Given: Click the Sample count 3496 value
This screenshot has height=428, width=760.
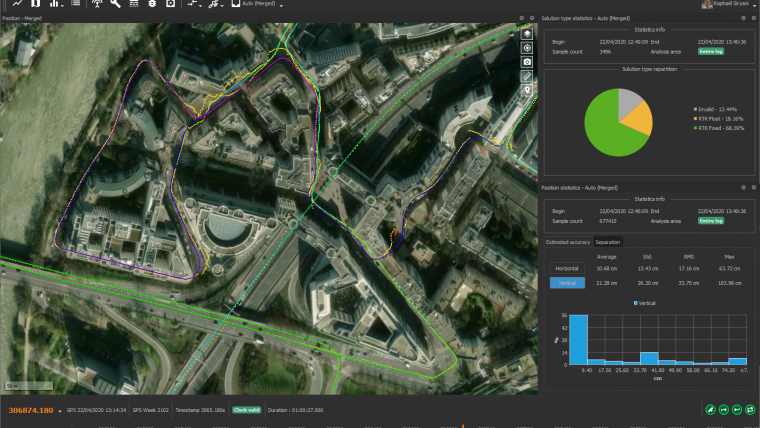Looking at the screenshot, I should [x=605, y=52].
